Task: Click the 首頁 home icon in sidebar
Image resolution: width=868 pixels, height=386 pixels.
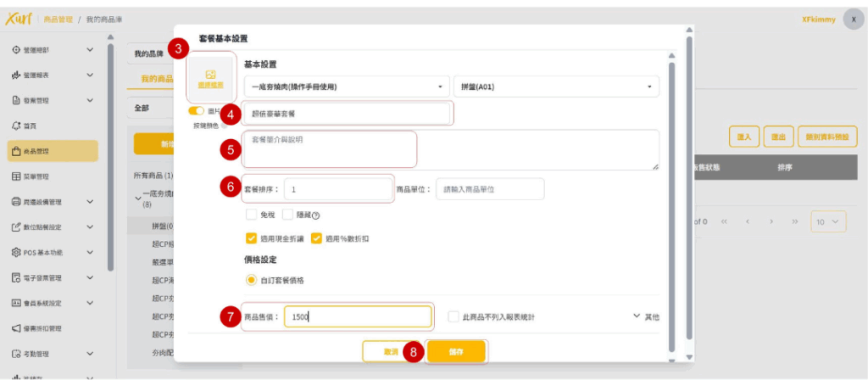Action: coord(16,126)
